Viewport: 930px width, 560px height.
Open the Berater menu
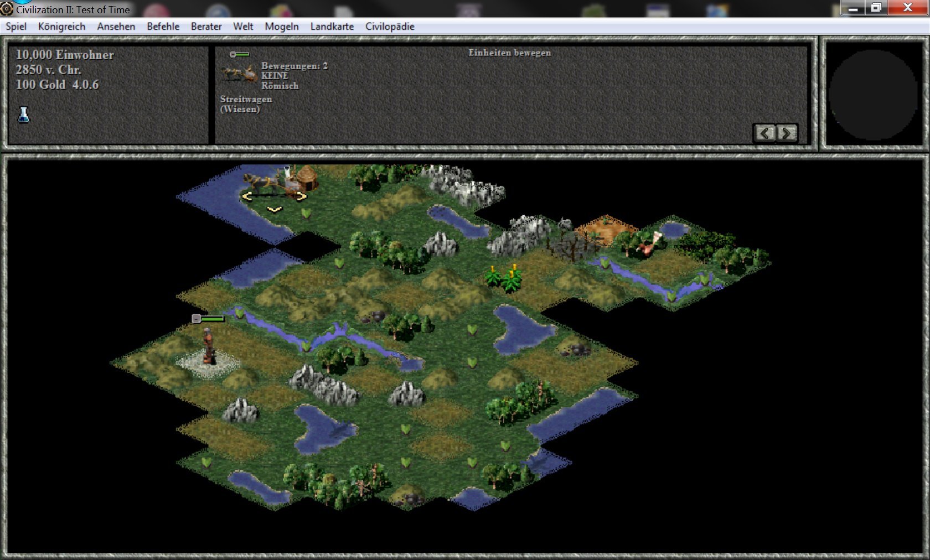(206, 27)
